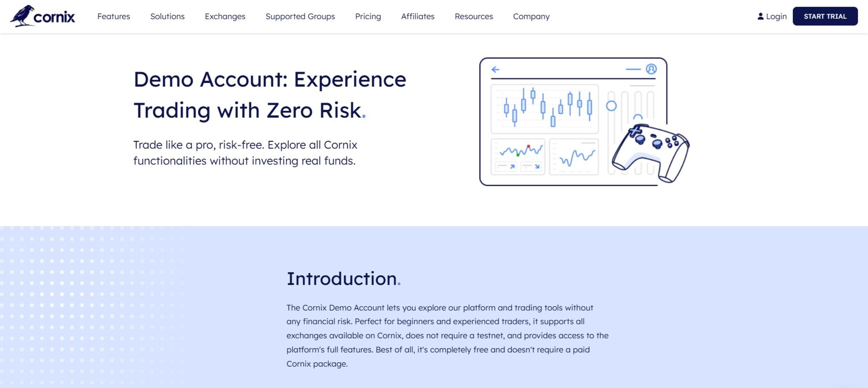This screenshot has height=388, width=868.
Task: Click the green up-arrow in the mini chart
Action: coord(512,166)
